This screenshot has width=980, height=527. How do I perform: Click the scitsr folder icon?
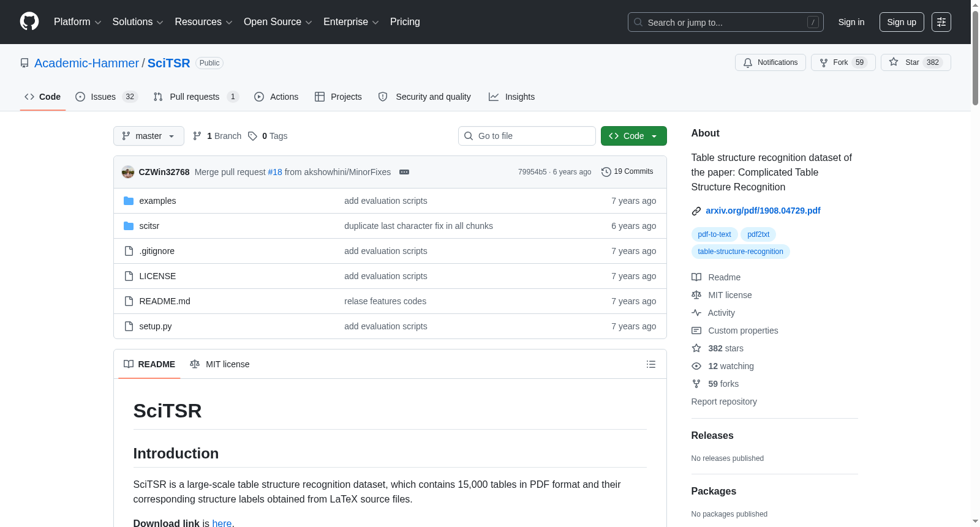pyautogui.click(x=129, y=226)
